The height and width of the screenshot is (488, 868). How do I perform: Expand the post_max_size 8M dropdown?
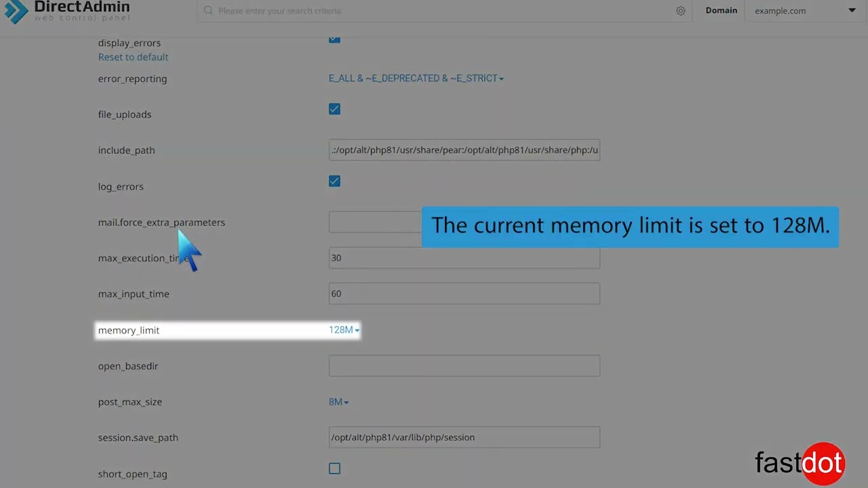point(338,402)
